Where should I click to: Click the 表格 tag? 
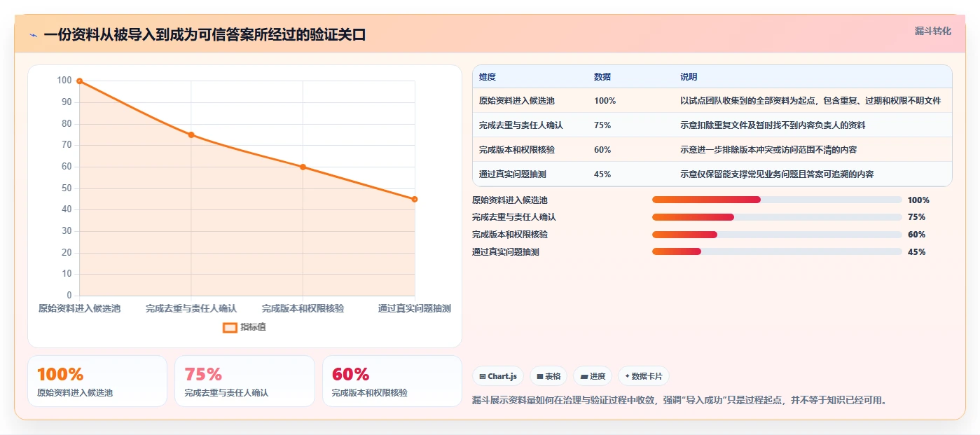548,376
